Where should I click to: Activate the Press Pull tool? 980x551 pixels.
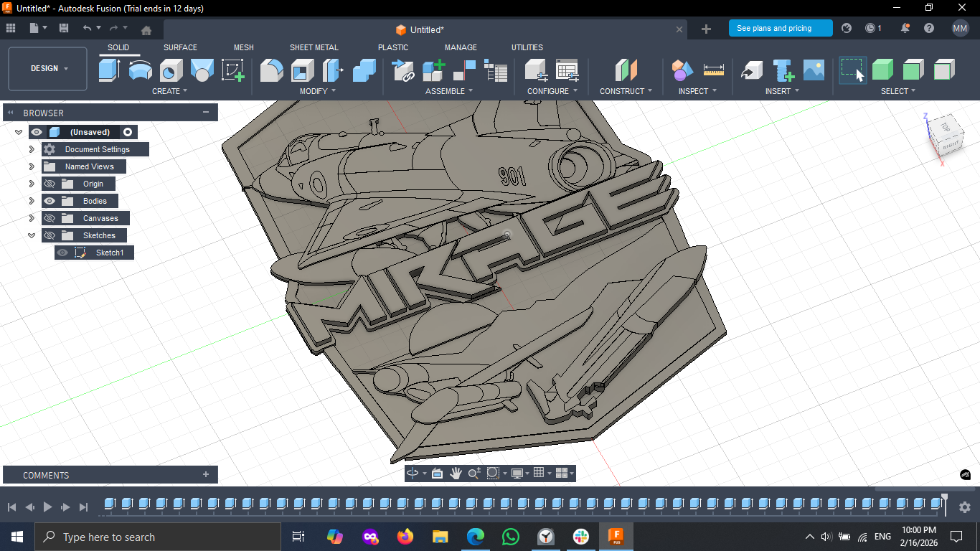pyautogui.click(x=333, y=70)
